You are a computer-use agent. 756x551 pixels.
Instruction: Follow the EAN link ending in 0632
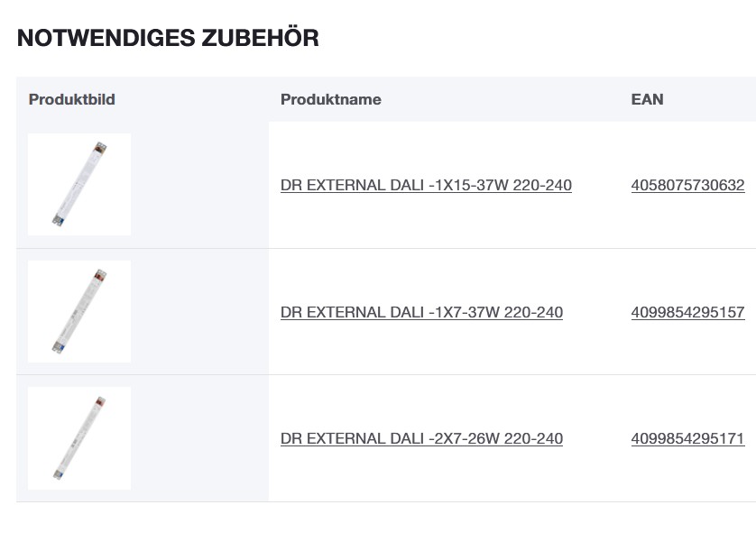(x=687, y=186)
